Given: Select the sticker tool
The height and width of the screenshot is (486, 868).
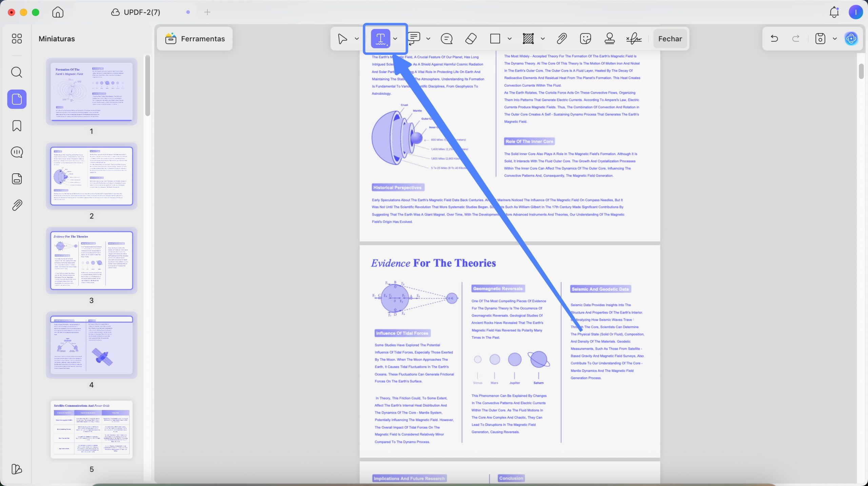Looking at the screenshot, I should (586, 39).
